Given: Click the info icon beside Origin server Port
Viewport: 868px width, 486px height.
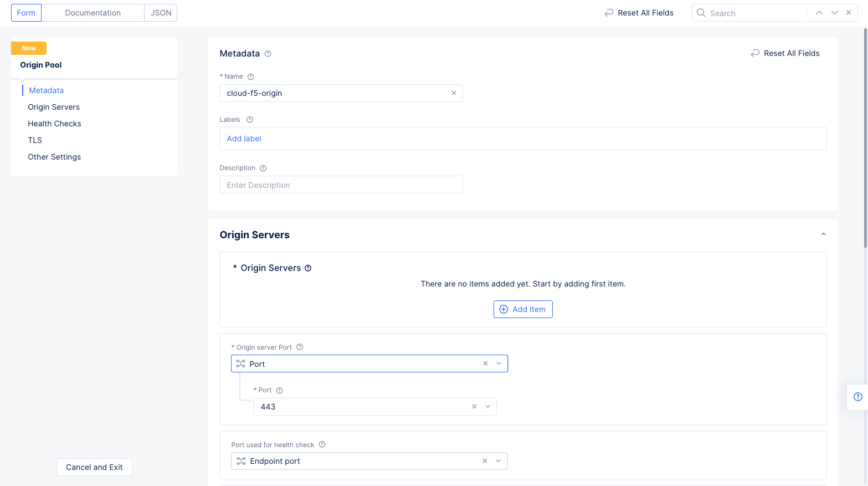Looking at the screenshot, I should (x=300, y=347).
